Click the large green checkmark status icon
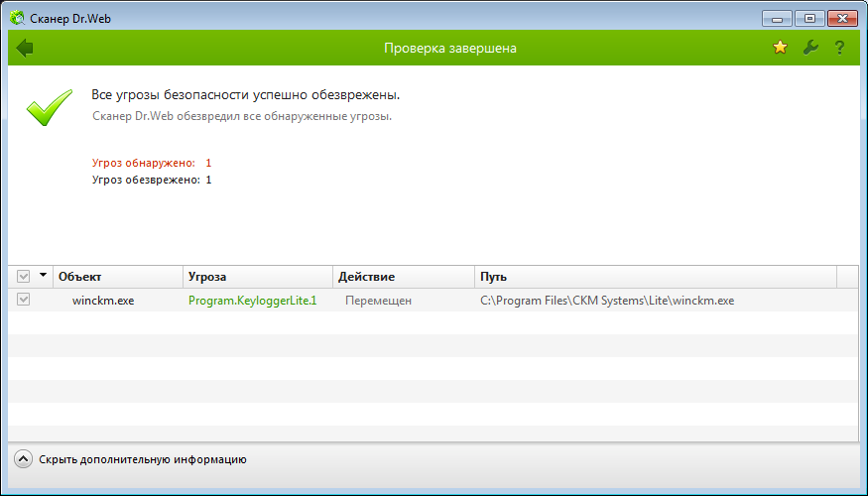The width and height of the screenshot is (868, 496). click(49, 107)
